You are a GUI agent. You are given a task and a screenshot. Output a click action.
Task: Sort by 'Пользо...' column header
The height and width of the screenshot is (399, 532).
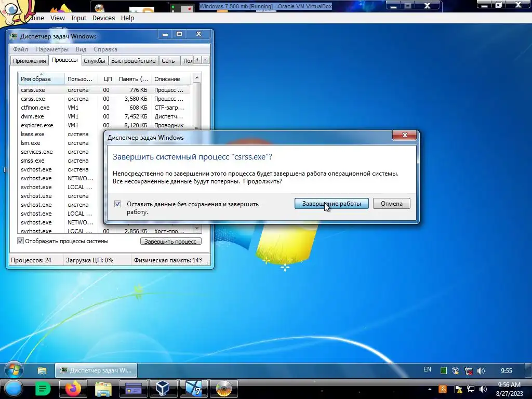81,79
